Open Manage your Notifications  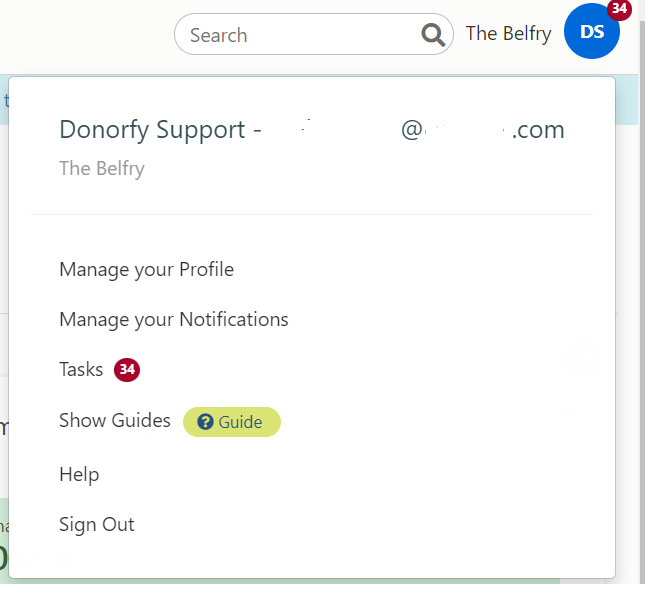[x=174, y=319]
